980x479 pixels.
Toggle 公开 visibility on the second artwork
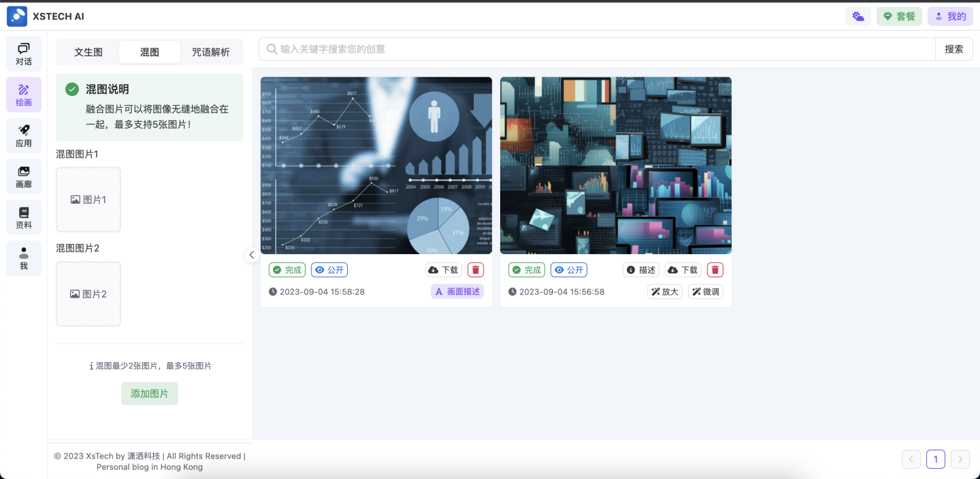(568, 270)
